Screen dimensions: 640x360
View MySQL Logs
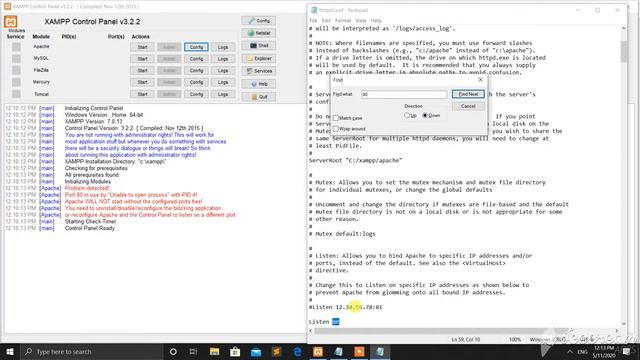[x=223, y=59]
